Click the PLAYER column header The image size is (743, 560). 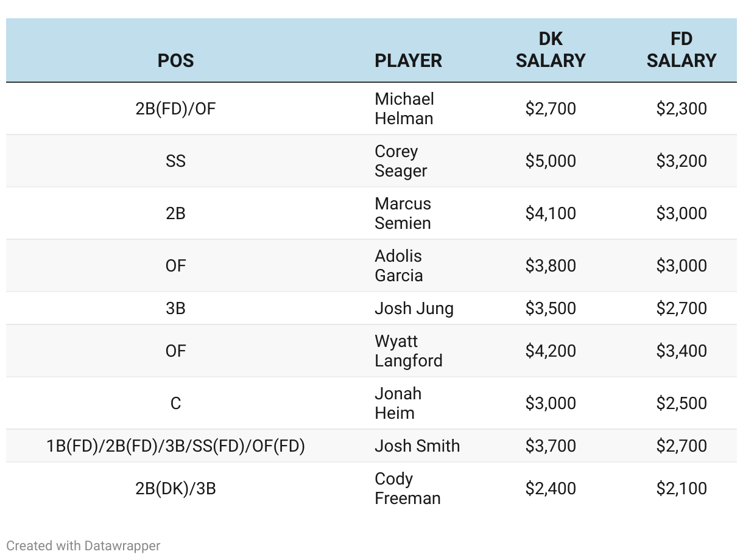408,60
